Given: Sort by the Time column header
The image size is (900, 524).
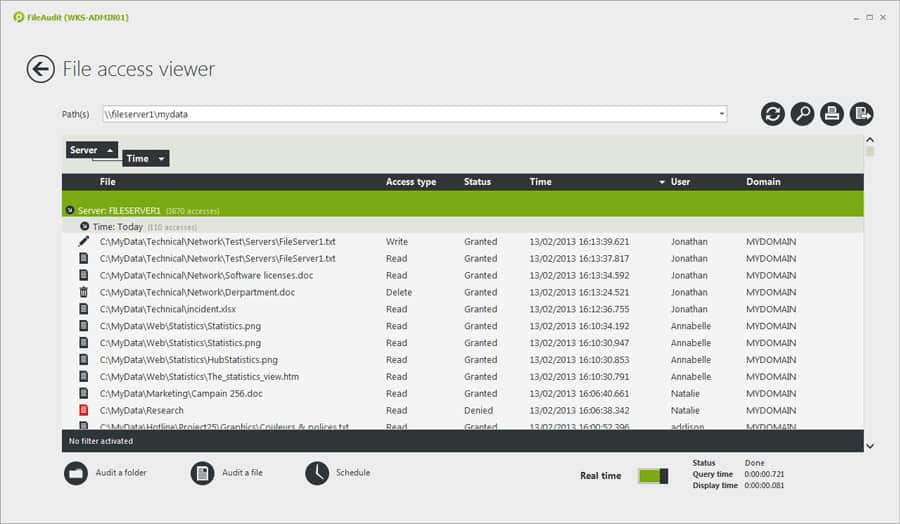Looking at the screenshot, I should (540, 182).
